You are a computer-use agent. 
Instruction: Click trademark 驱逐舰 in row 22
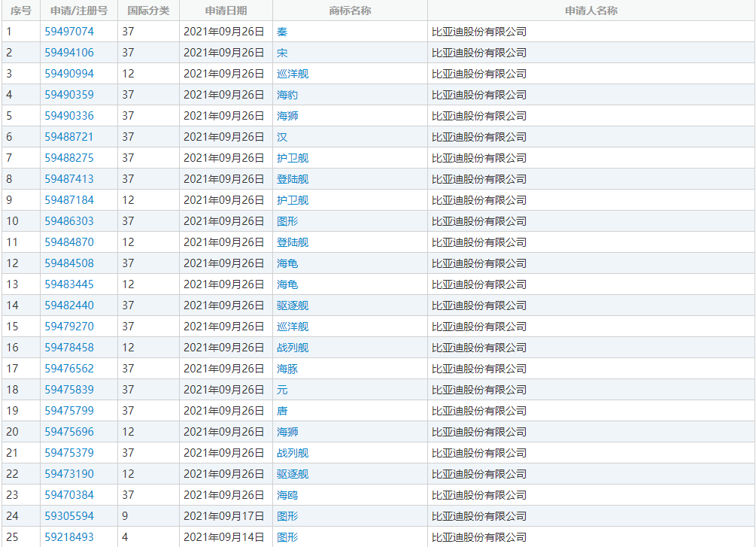pos(293,474)
